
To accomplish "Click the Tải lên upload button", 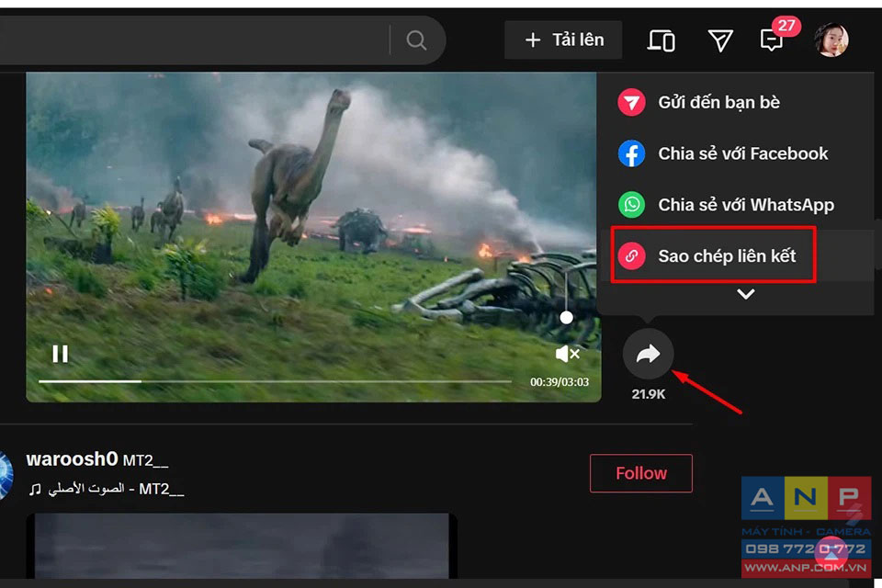I will [563, 40].
